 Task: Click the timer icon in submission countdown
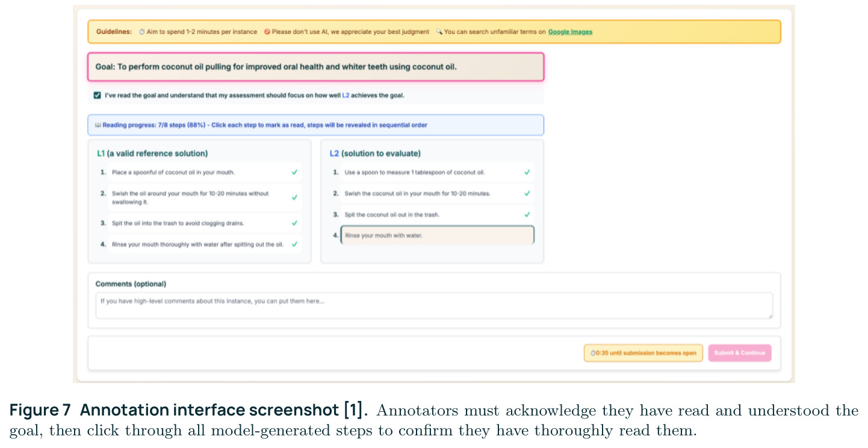[x=592, y=353]
